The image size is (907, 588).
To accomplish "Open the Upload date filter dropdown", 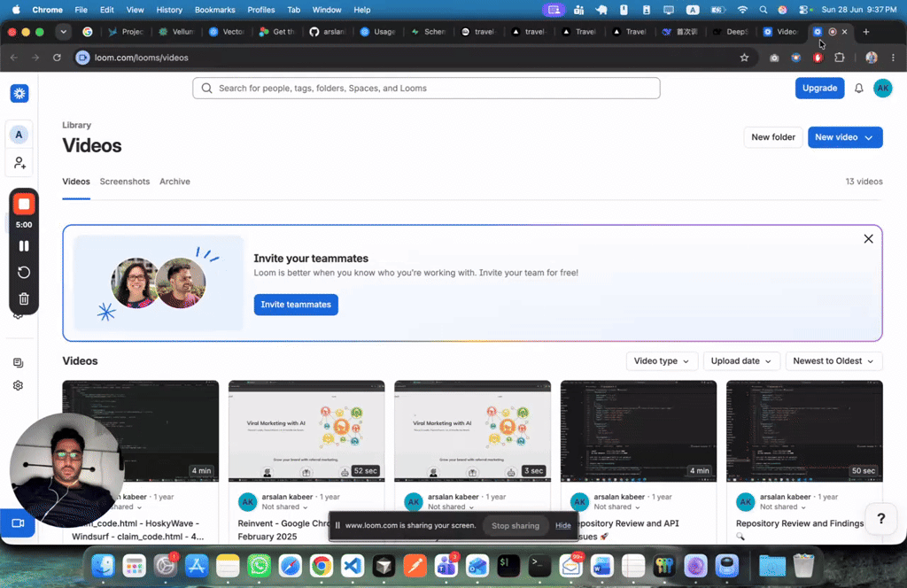I will pyautogui.click(x=741, y=360).
